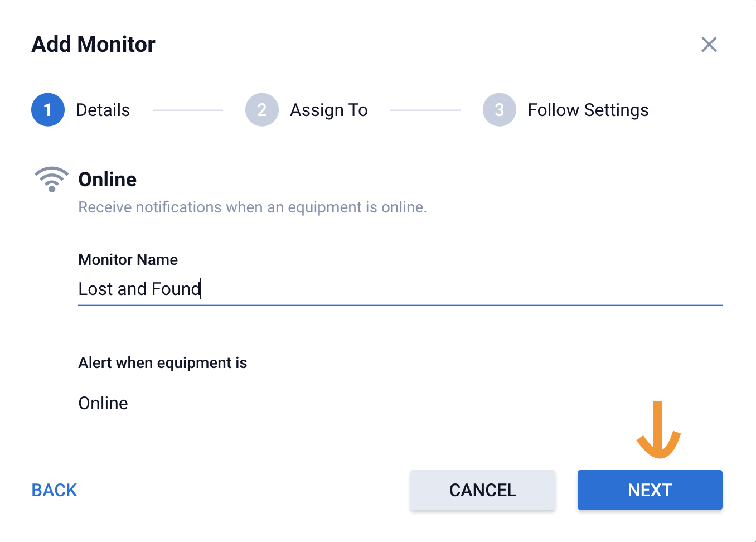Click the 'Alert when equipment is' label
756x542 pixels.
(162, 363)
